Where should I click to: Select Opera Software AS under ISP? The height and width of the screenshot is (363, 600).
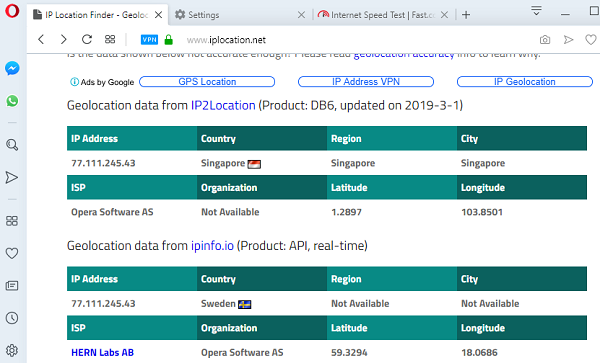click(112, 212)
